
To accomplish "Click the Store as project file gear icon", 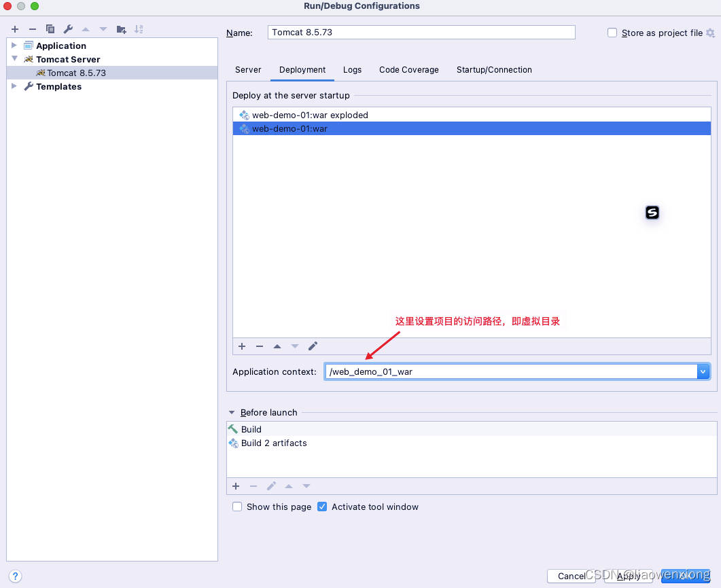I will pos(710,33).
